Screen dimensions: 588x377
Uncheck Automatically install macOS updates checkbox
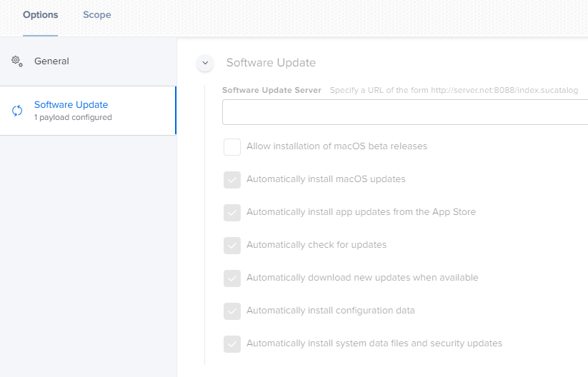coord(232,179)
